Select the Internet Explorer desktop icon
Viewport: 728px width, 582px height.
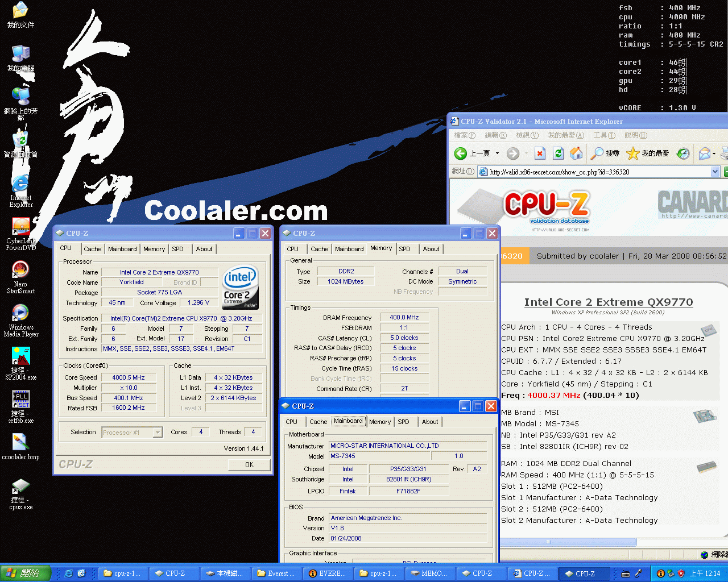(20, 190)
